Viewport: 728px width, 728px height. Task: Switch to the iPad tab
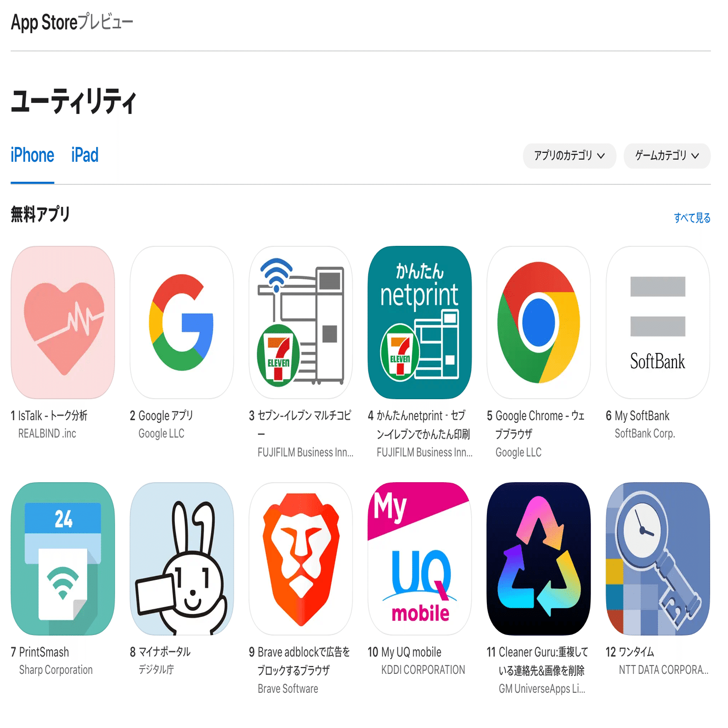point(85,155)
